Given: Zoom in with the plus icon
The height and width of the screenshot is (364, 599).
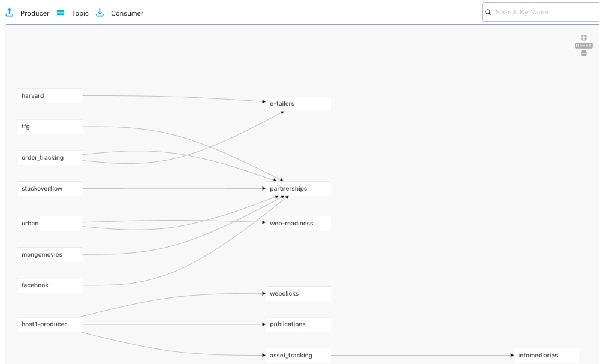Looking at the screenshot, I should point(584,38).
